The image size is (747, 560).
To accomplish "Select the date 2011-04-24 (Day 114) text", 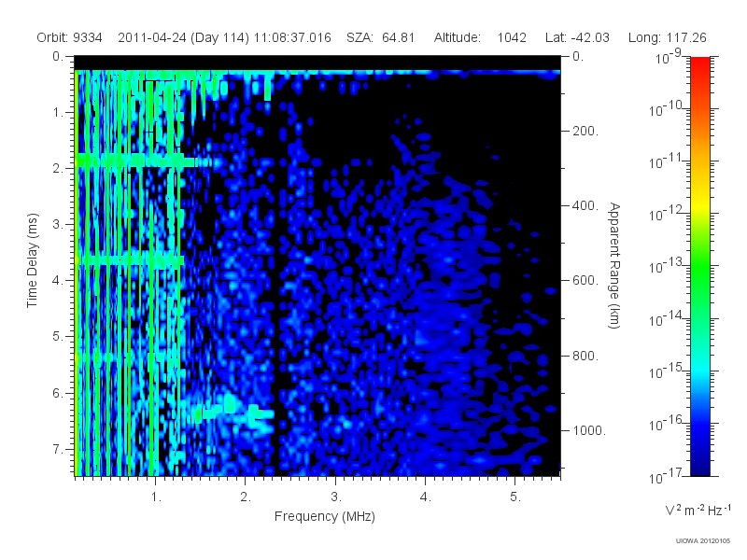I will (183, 37).
